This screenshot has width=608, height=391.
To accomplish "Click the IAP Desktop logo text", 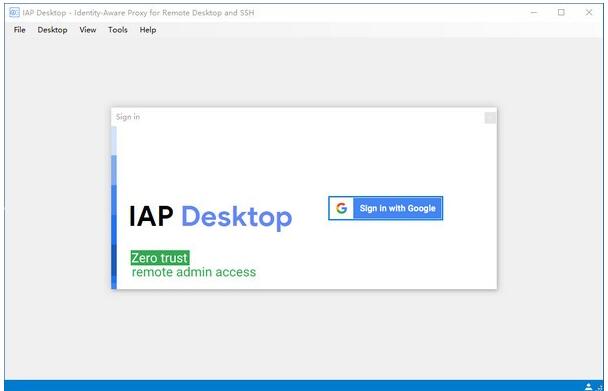I will (x=210, y=216).
